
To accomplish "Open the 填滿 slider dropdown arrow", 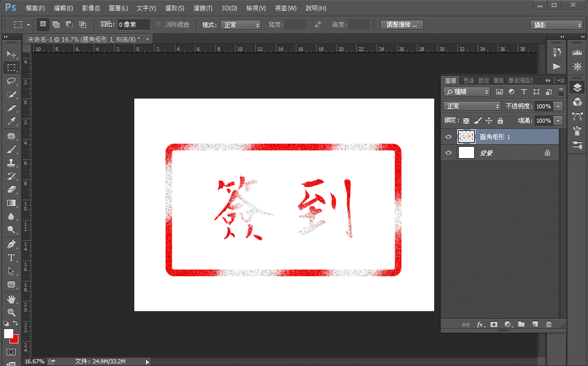I will coord(558,121).
